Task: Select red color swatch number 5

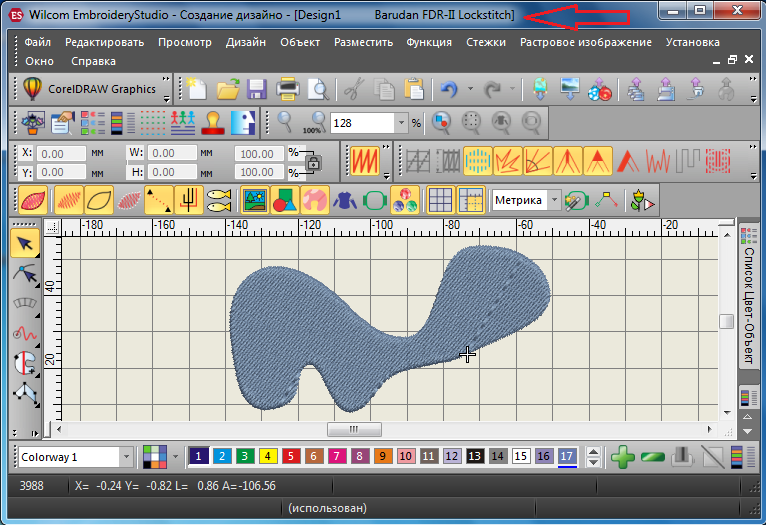Action: pyautogui.click(x=290, y=457)
